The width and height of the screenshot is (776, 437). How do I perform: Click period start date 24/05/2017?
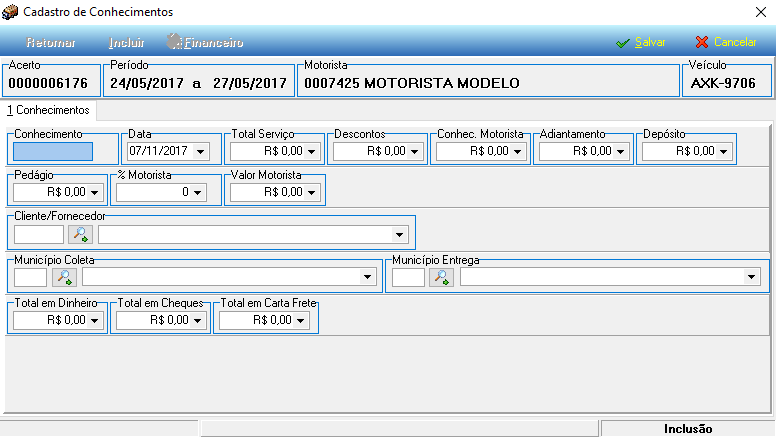[147, 83]
